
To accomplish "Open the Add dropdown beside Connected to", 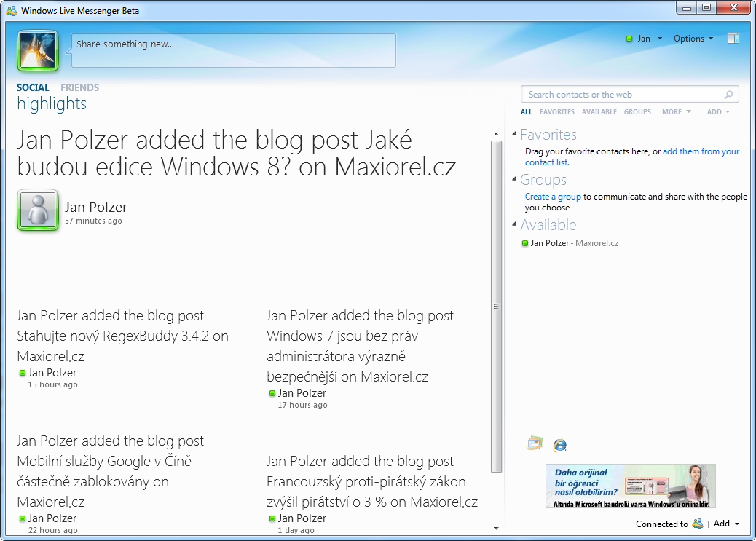I will point(727,524).
